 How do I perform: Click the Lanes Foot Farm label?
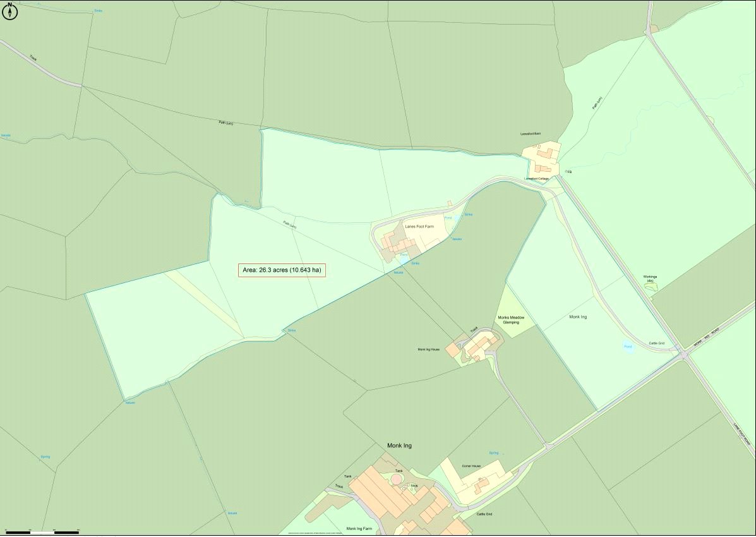coord(419,226)
